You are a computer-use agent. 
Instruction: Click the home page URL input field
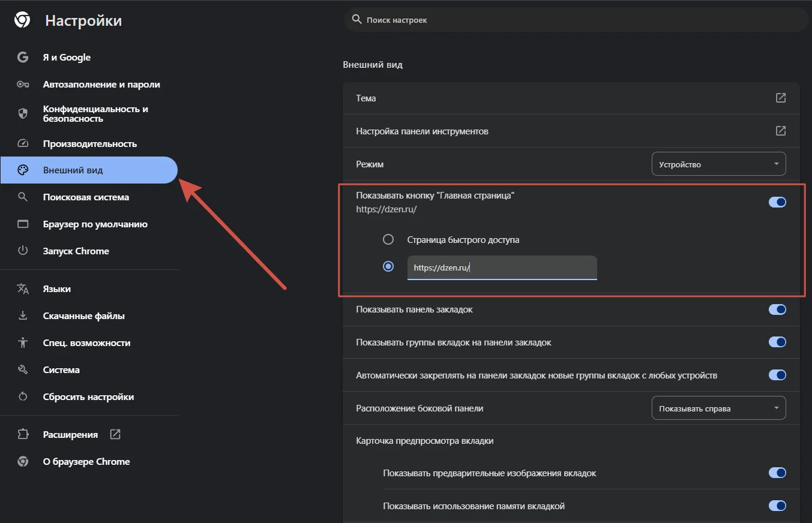502,267
